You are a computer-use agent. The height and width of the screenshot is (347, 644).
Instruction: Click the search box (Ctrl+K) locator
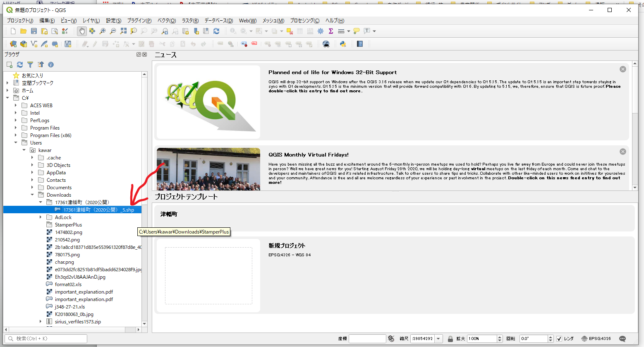point(46,339)
